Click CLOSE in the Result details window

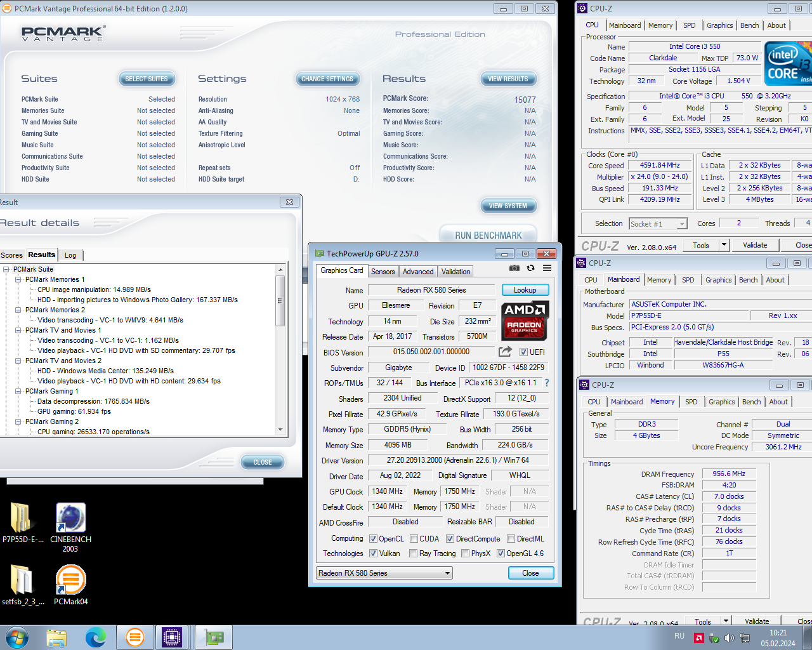pos(263,462)
